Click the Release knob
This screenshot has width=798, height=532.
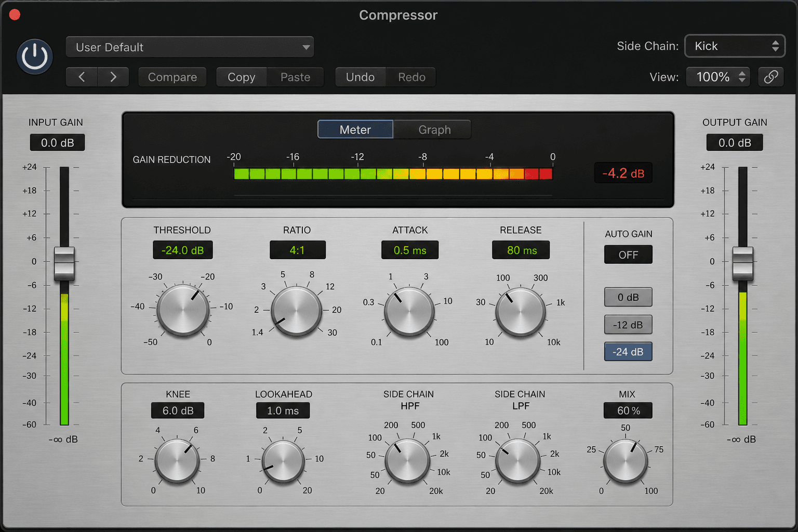(x=521, y=312)
